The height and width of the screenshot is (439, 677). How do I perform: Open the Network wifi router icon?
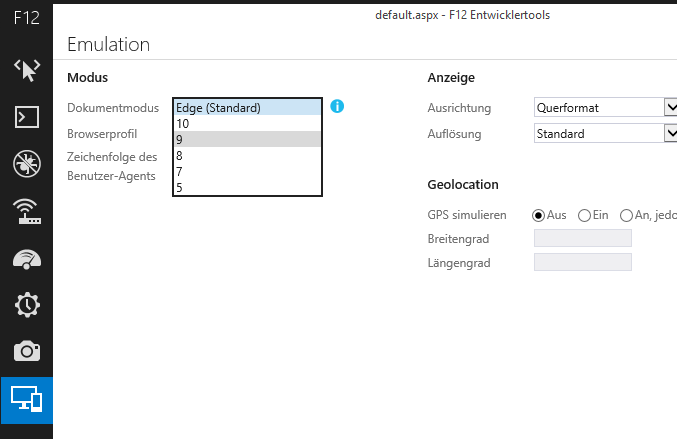pyautogui.click(x=27, y=212)
